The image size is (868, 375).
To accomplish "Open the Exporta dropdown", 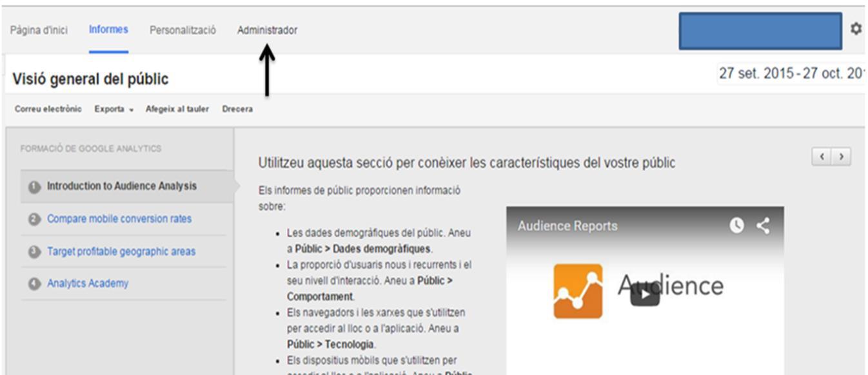I will [x=113, y=109].
